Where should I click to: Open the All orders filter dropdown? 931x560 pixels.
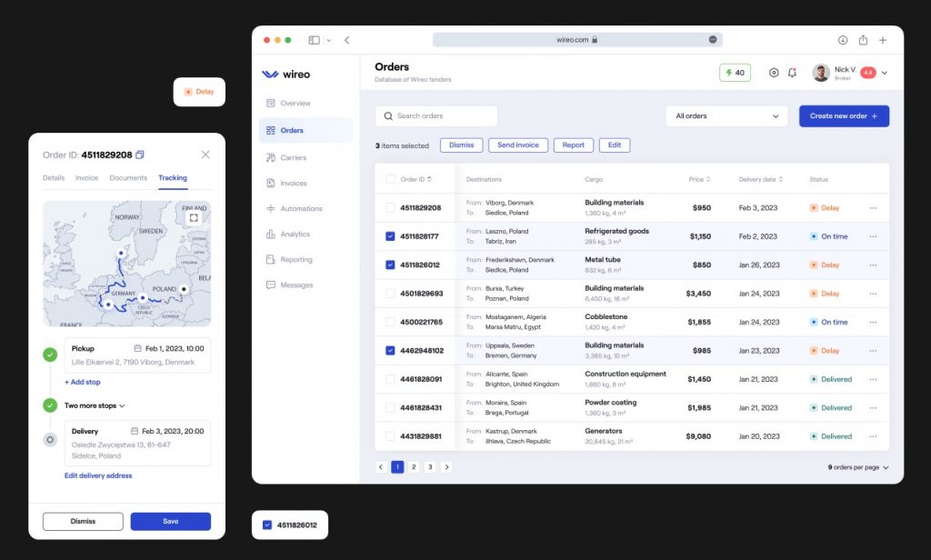click(726, 116)
